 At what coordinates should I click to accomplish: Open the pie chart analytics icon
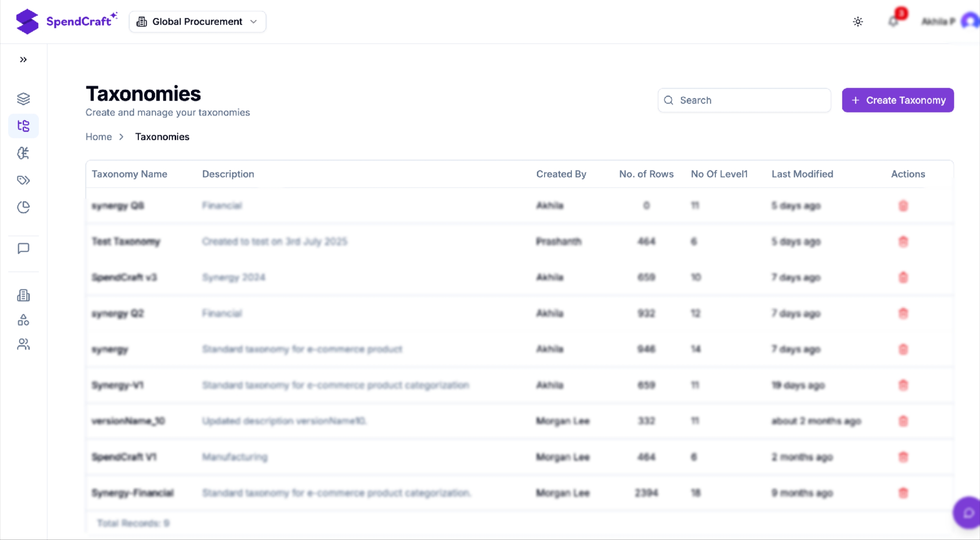click(x=23, y=207)
